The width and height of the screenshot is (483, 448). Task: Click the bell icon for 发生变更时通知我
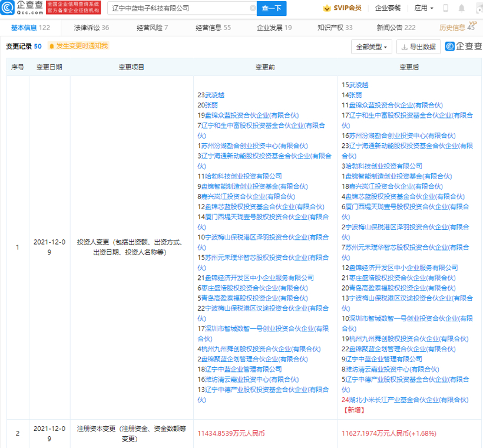click(x=52, y=46)
